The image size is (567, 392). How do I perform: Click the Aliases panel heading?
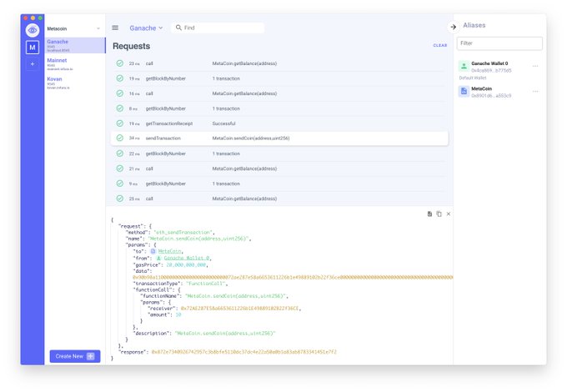point(474,25)
